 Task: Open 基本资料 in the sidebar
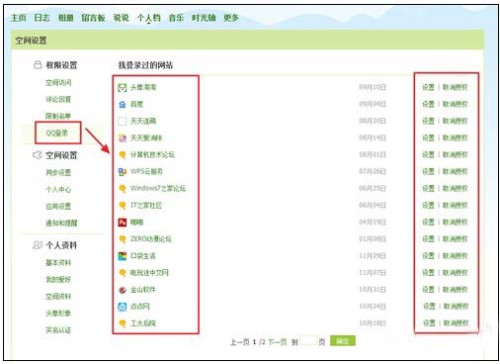tap(58, 263)
